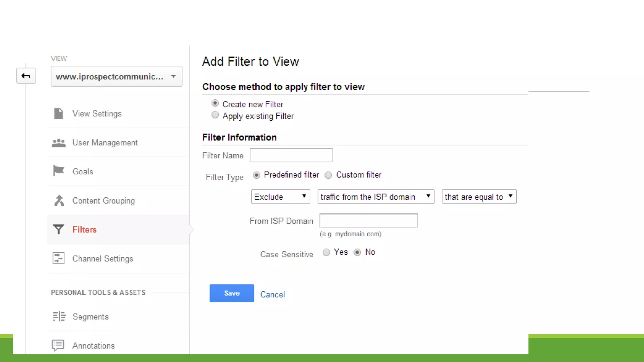Select the Create new Filter option
Viewport: 644px width, 362px height.
(215, 103)
